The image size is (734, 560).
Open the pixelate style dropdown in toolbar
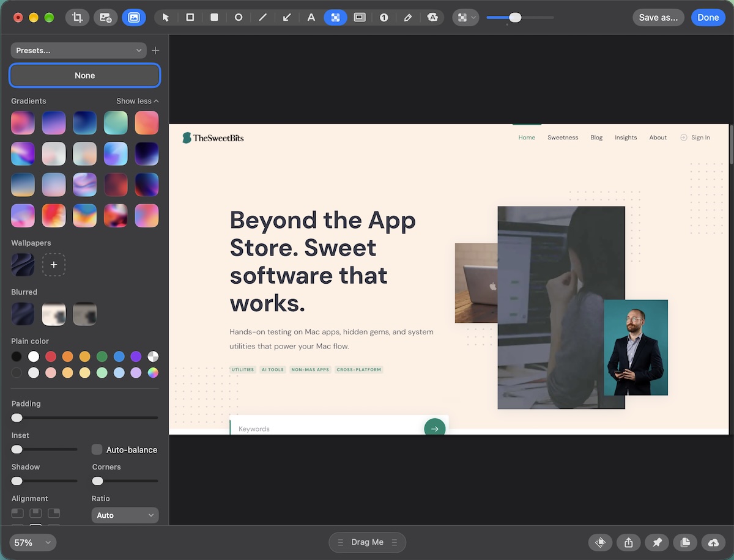(x=465, y=18)
